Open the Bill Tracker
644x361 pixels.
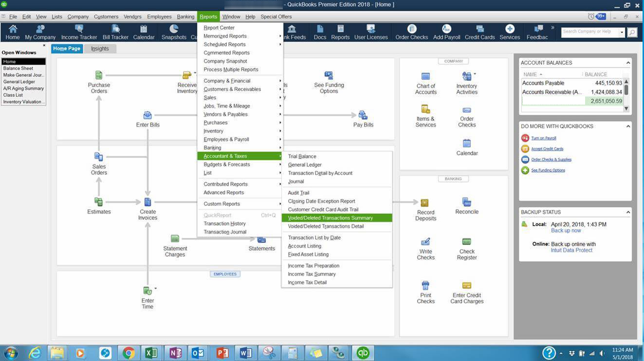[115, 32]
